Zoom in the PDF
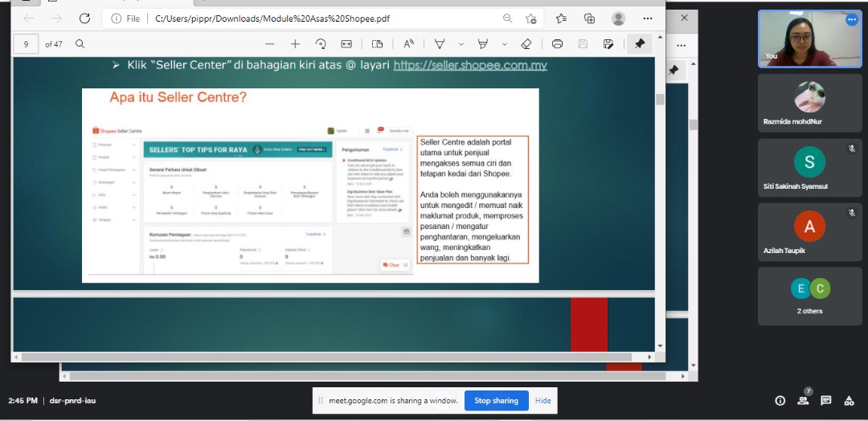This screenshot has height=421, width=868. [x=295, y=44]
